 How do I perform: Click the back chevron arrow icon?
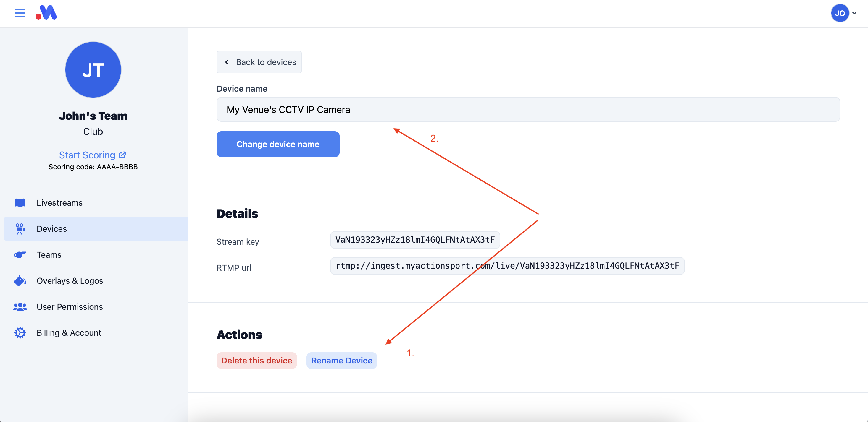tap(227, 62)
